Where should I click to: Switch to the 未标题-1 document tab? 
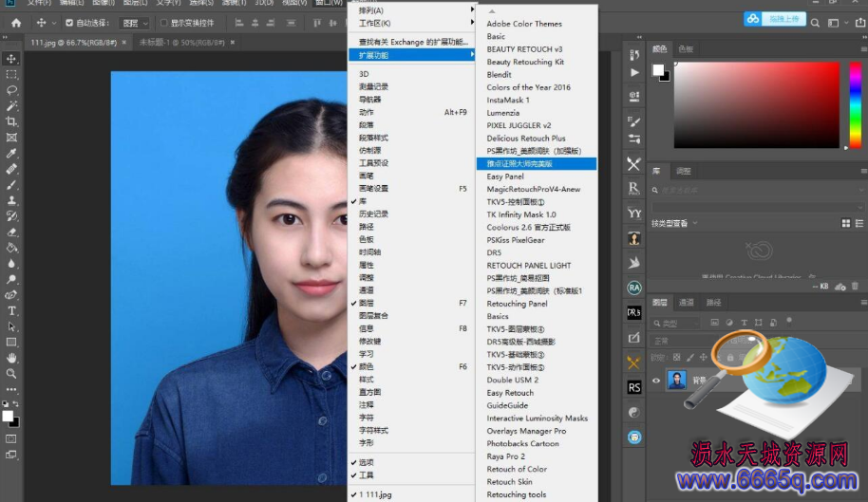coord(181,42)
